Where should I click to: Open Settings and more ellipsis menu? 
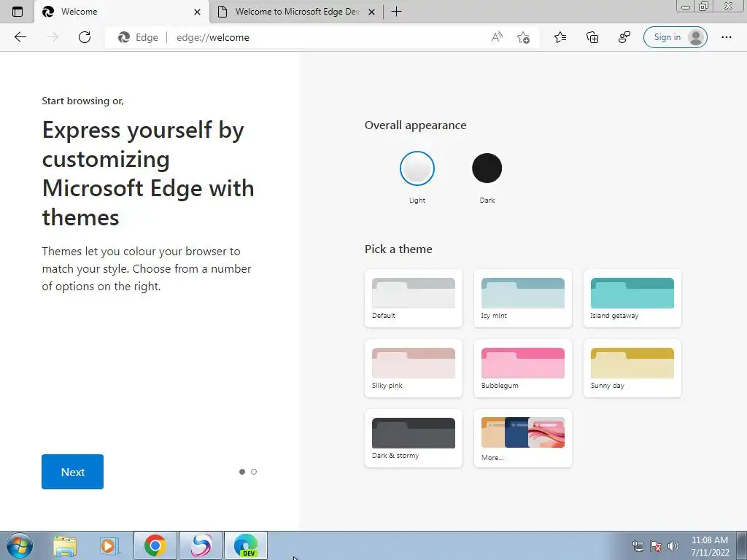(x=726, y=37)
